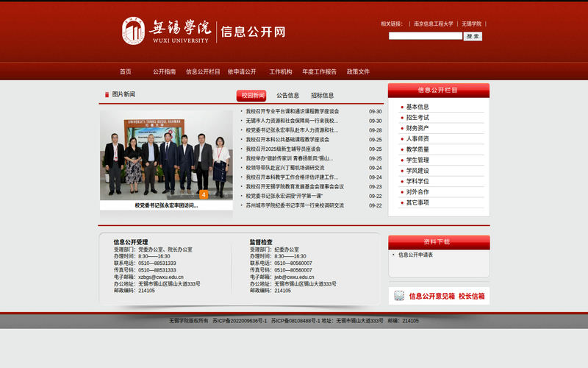Screen dimensions: 588x368
Task: Open 学科学位 in sidebar column list
Action: 417,181
